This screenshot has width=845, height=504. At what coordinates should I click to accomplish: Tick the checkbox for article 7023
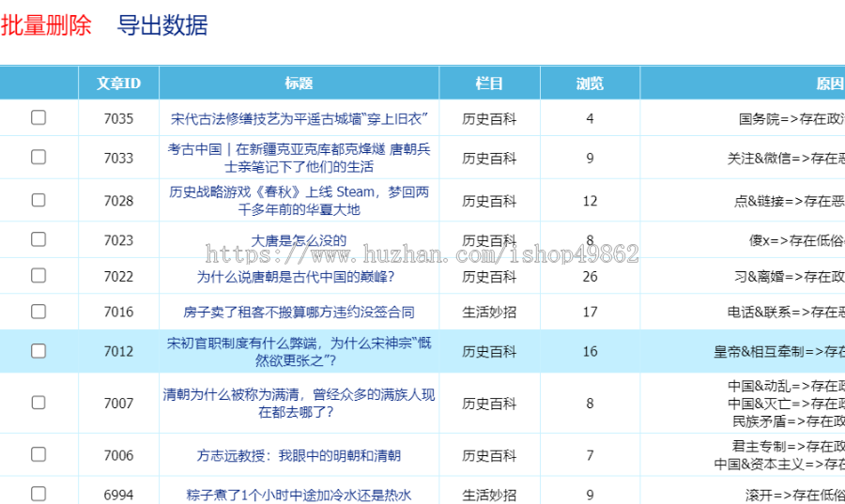tap(38, 239)
